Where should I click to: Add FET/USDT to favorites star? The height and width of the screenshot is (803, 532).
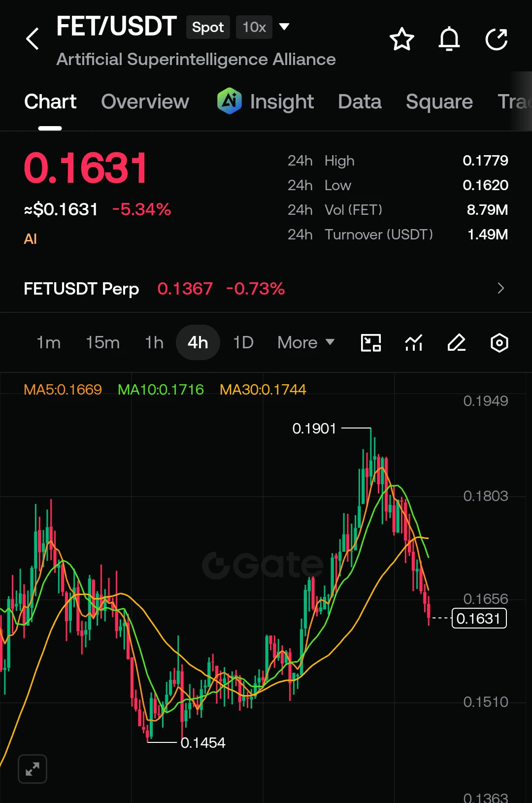click(x=402, y=39)
